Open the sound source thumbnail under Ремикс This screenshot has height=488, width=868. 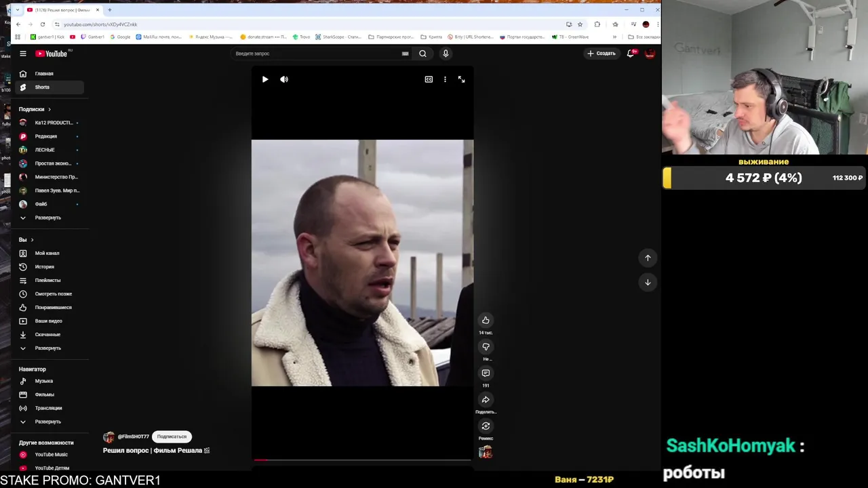point(486,452)
